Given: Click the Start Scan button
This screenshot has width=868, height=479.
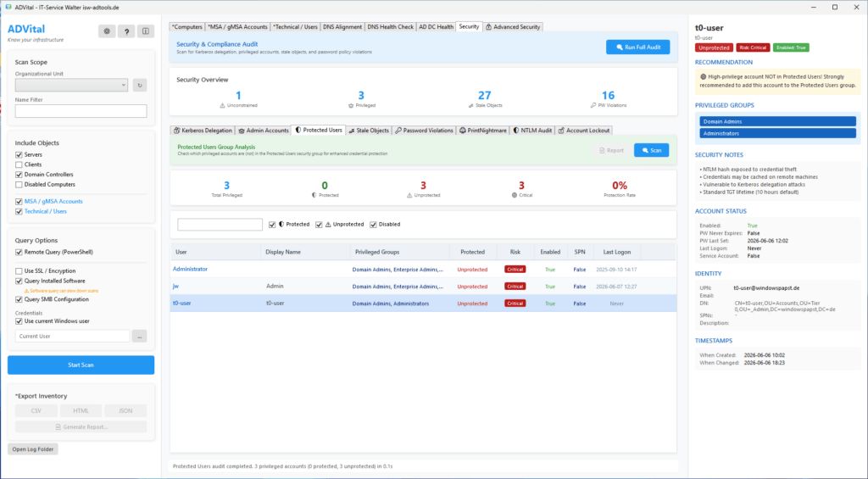Looking at the screenshot, I should pos(81,365).
